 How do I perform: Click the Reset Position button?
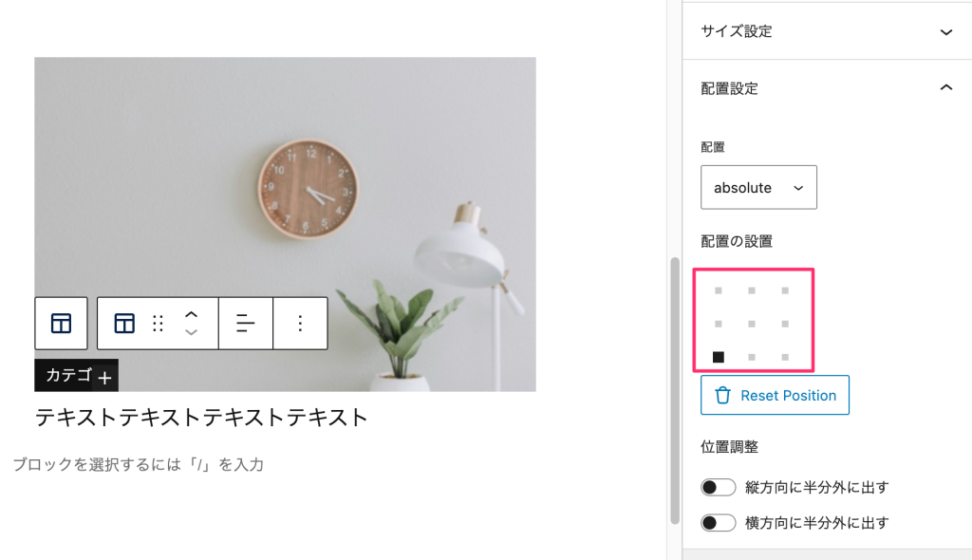[775, 395]
